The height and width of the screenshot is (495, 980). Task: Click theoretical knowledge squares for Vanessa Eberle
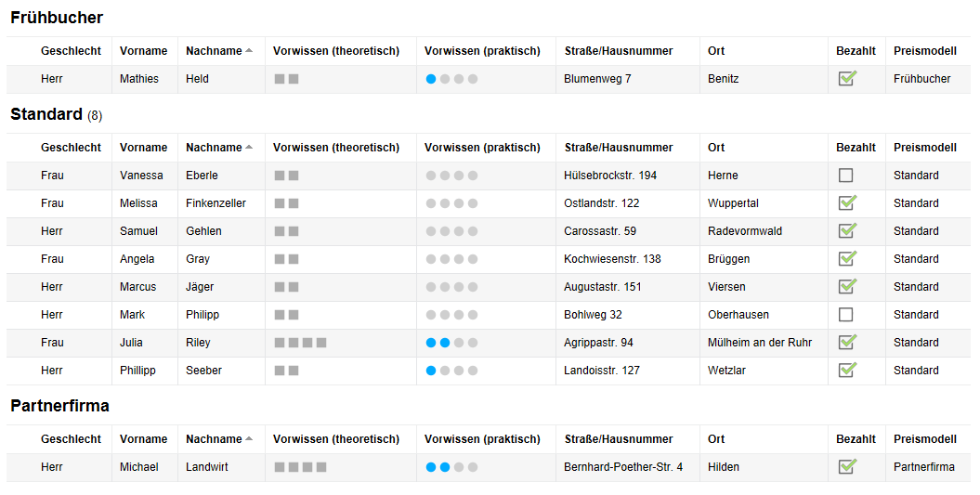point(286,176)
